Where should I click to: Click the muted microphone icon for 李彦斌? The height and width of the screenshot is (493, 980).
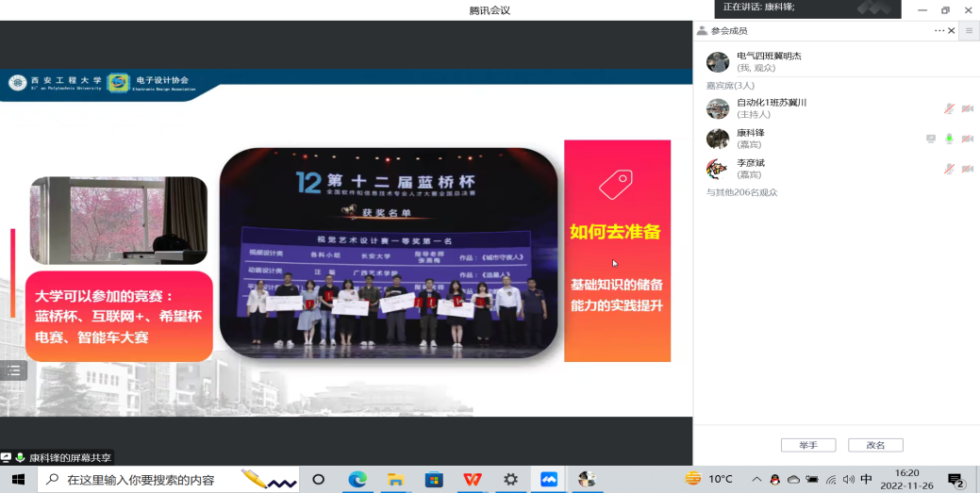tap(949, 169)
